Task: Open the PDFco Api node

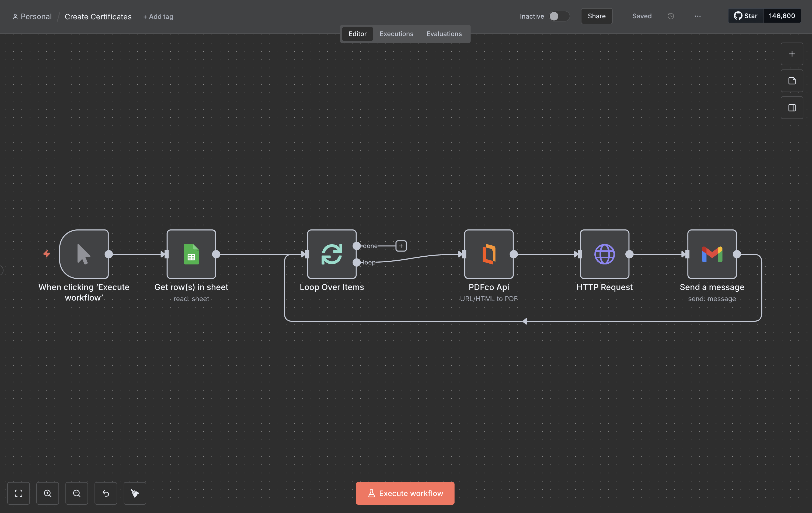Action: tap(489, 254)
